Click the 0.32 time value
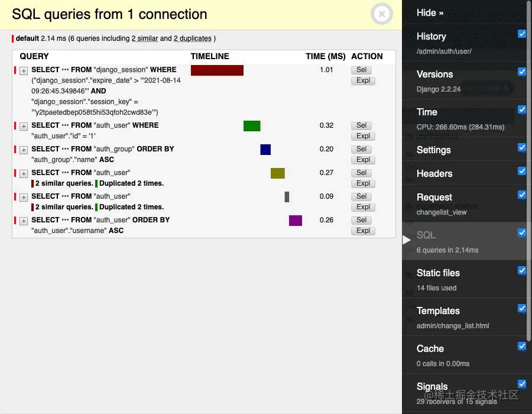The image size is (532, 414). click(326, 125)
